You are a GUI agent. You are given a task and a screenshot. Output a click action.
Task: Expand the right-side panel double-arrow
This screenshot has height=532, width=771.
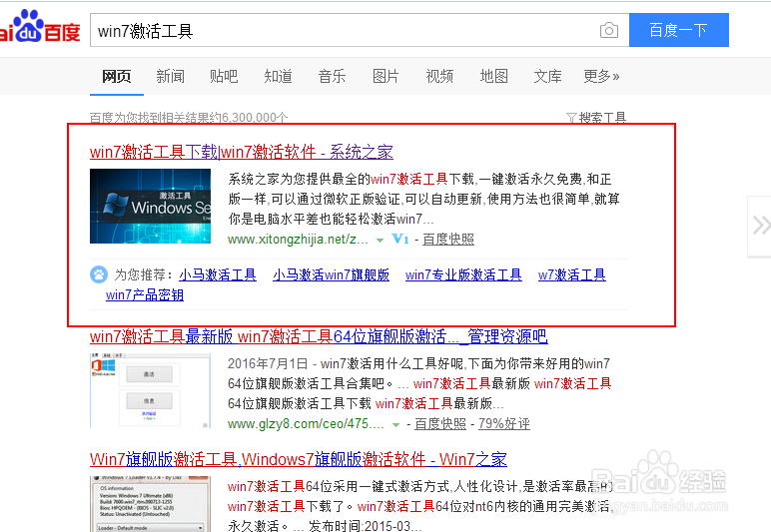tap(761, 226)
